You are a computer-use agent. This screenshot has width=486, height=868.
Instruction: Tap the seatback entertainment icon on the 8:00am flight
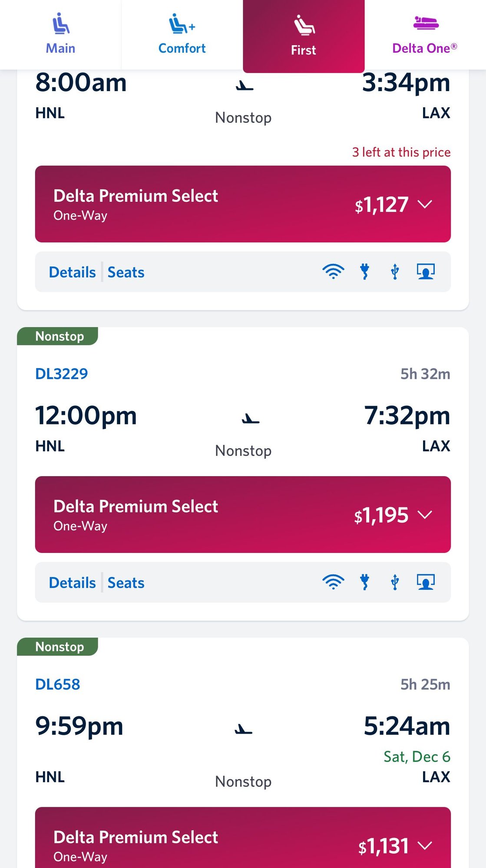tap(426, 272)
